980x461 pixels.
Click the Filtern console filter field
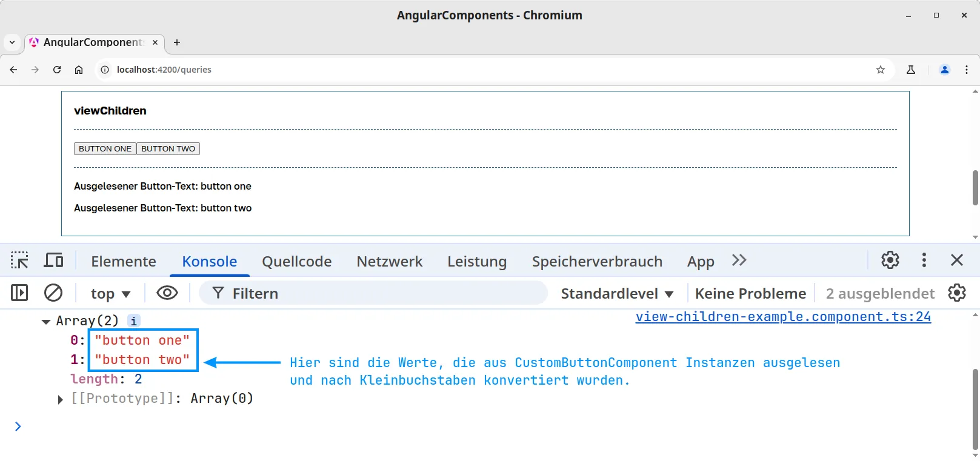(373, 293)
